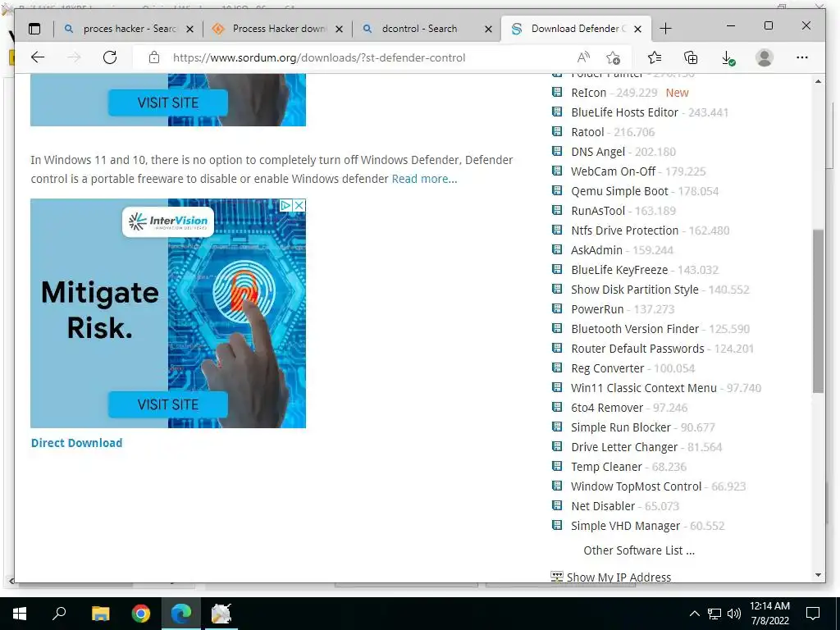Open taskbar search magnifier

tap(59, 613)
